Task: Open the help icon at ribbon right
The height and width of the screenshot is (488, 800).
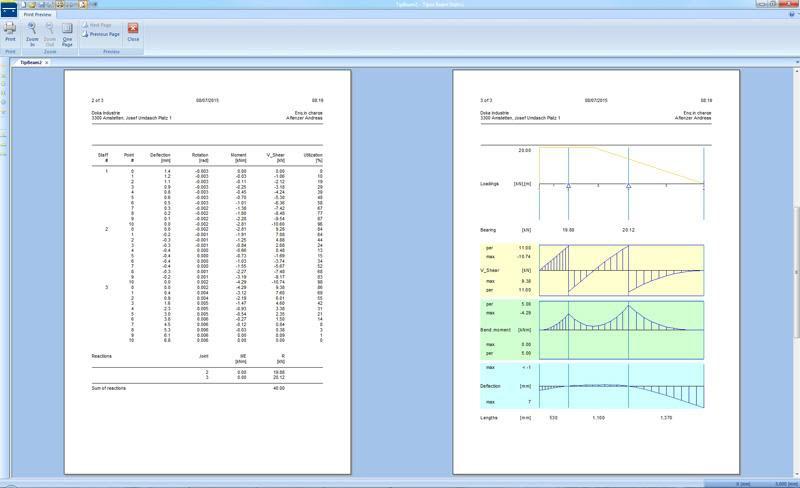Action: (792, 15)
